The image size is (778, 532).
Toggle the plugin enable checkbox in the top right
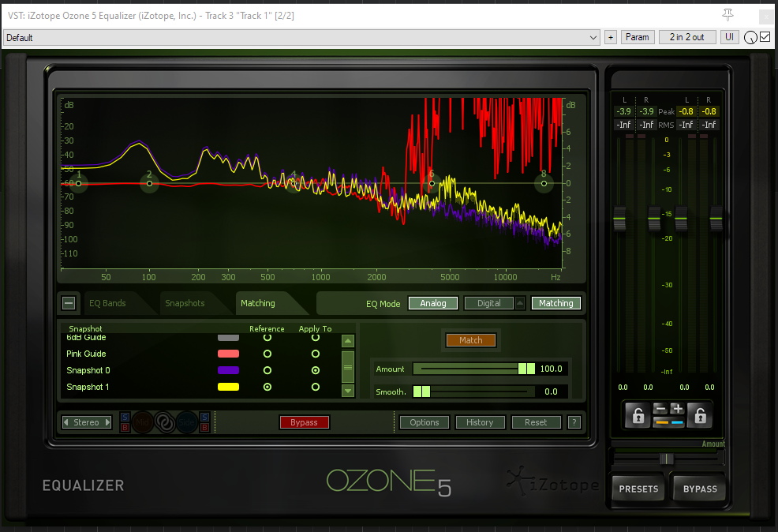[x=765, y=37]
